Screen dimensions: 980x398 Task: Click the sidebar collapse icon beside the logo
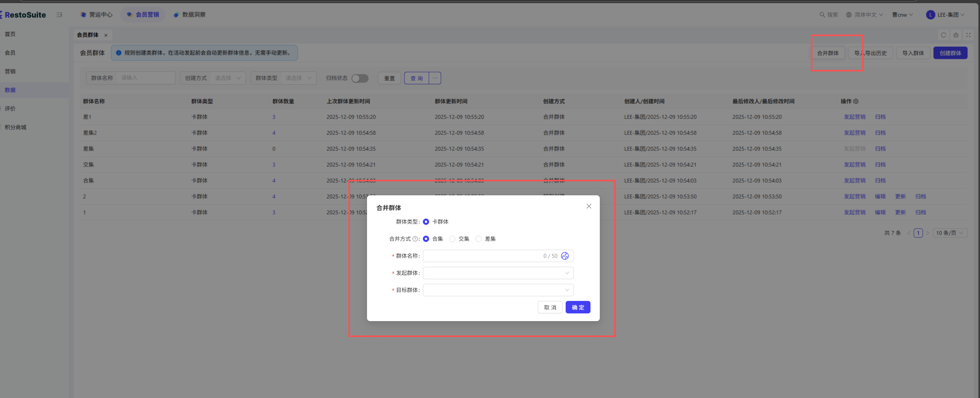coord(59,15)
